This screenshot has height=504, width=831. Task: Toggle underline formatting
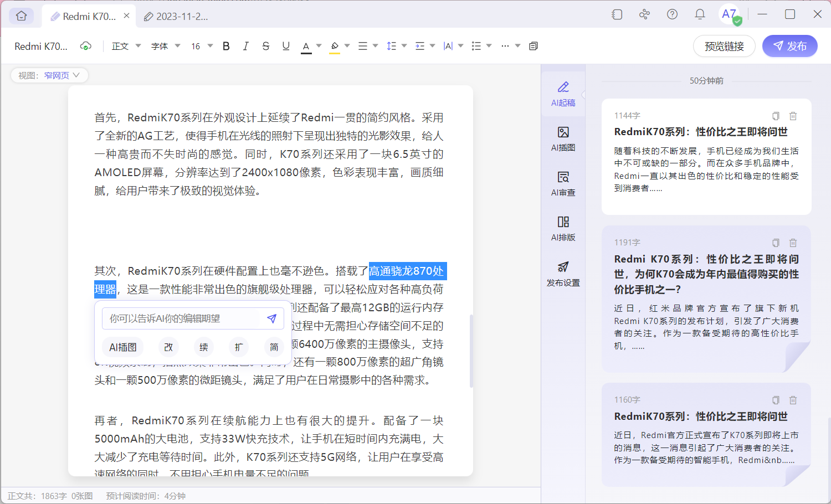286,46
